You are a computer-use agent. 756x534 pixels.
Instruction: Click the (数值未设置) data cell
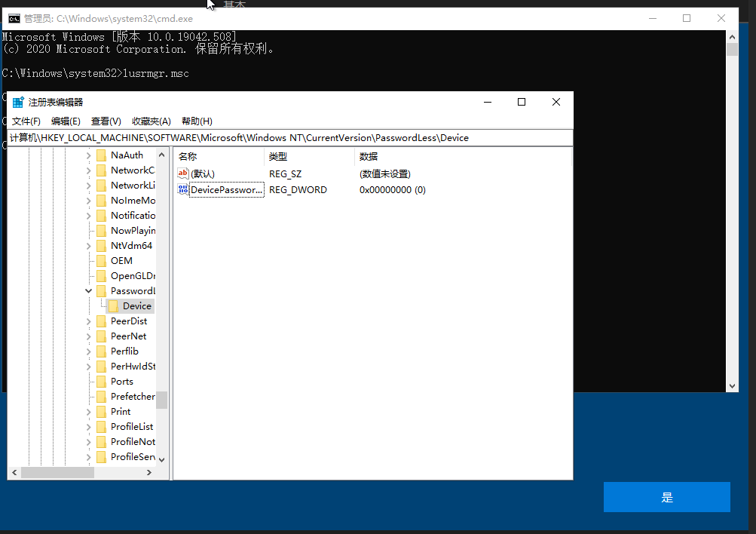384,174
